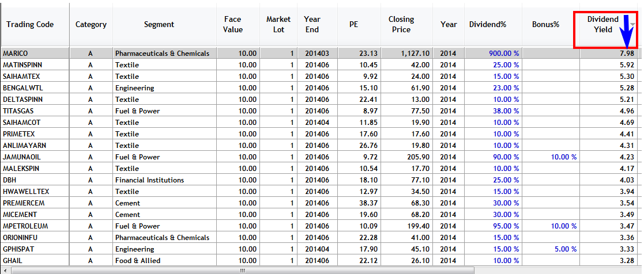
Task: Sort table by Closing Price header
Action: 401,25
